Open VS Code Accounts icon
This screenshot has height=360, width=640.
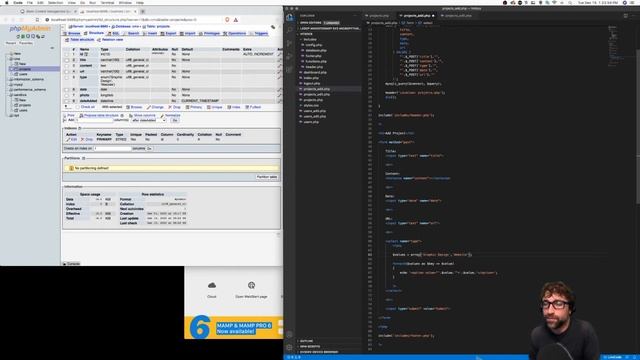[x=289, y=334]
